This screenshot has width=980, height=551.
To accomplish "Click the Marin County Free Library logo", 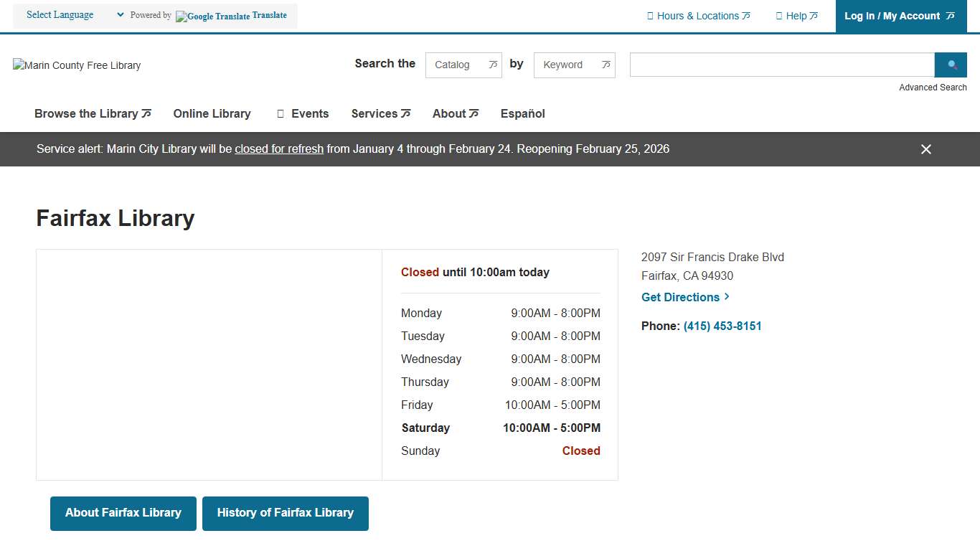I will point(76,65).
